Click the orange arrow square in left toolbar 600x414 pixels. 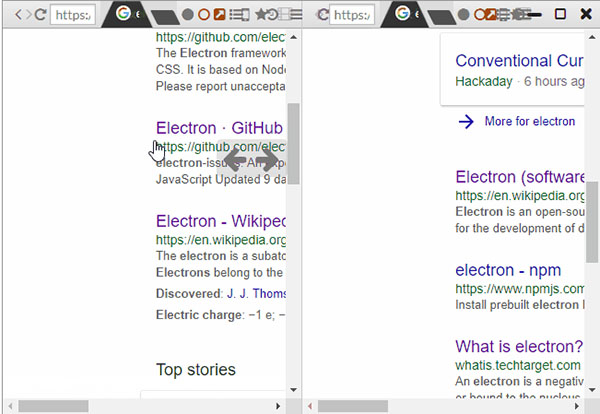pyautogui.click(x=220, y=15)
